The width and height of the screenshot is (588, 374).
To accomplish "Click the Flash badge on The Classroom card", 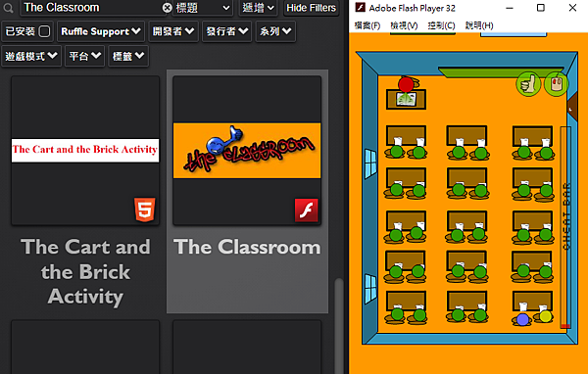I will (307, 210).
